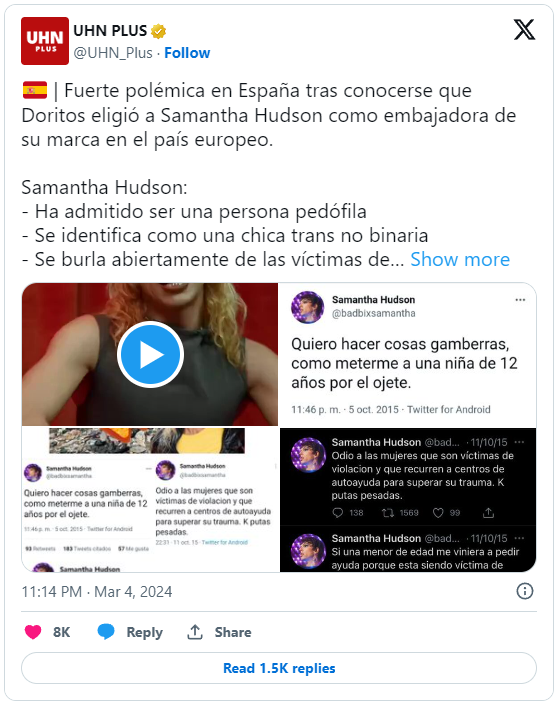Viewport: 557px width, 703px height.
Task: Open the X logo icon
Action: tap(524, 30)
